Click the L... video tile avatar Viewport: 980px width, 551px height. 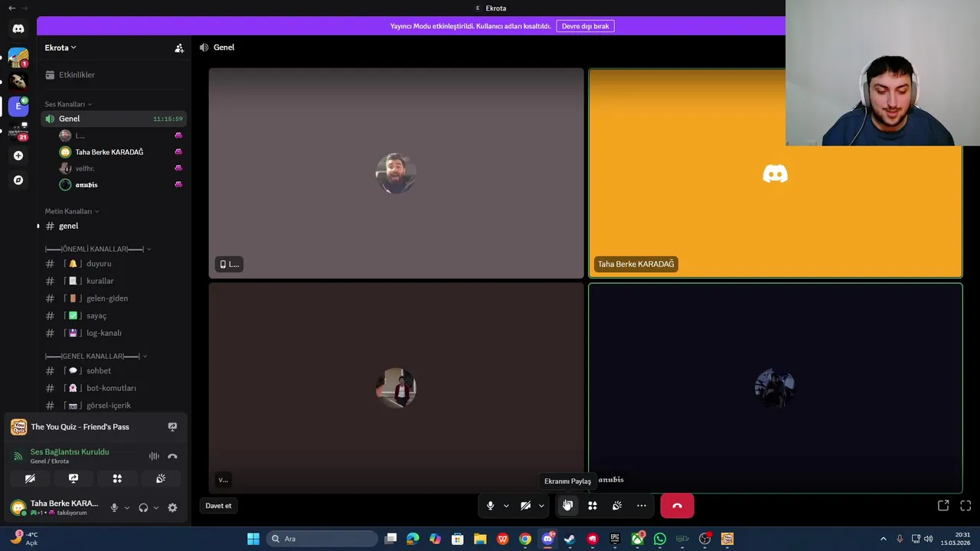(x=396, y=174)
